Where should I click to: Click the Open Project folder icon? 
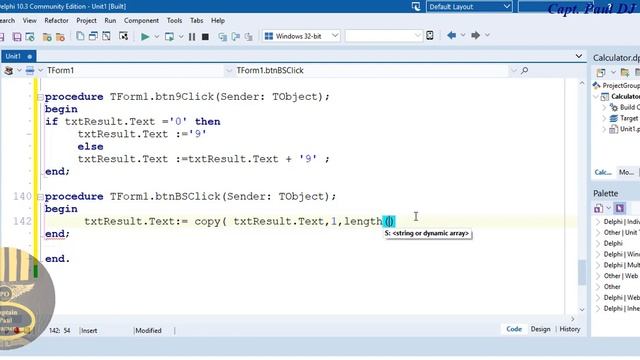point(47,37)
